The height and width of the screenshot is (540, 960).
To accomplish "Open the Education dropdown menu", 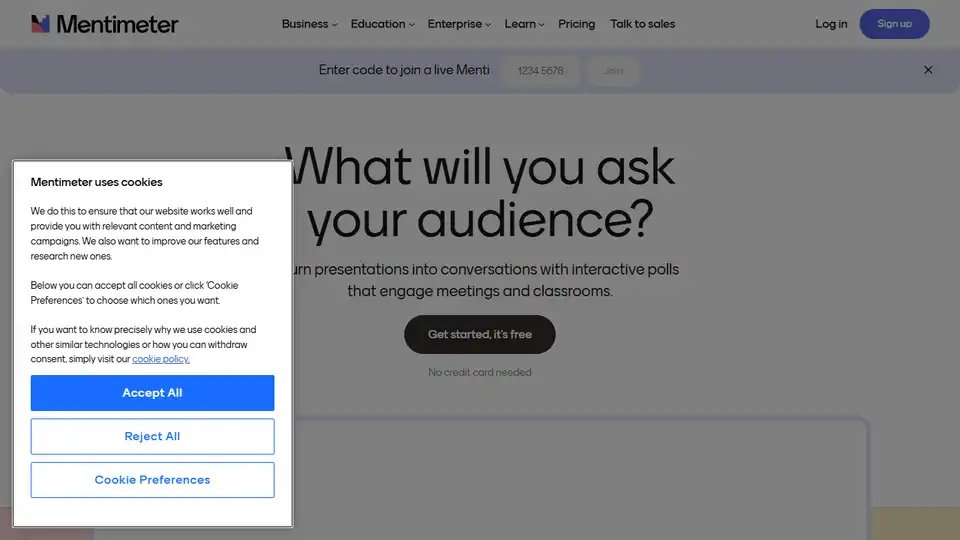I will pos(382,24).
